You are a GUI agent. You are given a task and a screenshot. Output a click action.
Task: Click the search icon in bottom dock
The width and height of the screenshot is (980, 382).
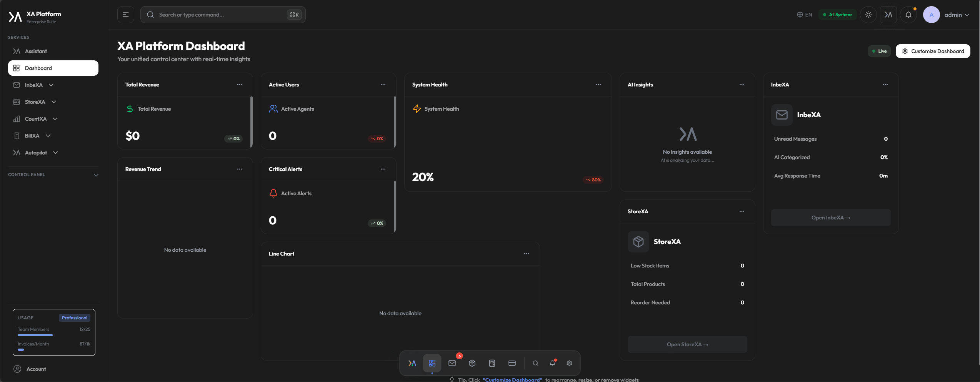click(x=535, y=363)
